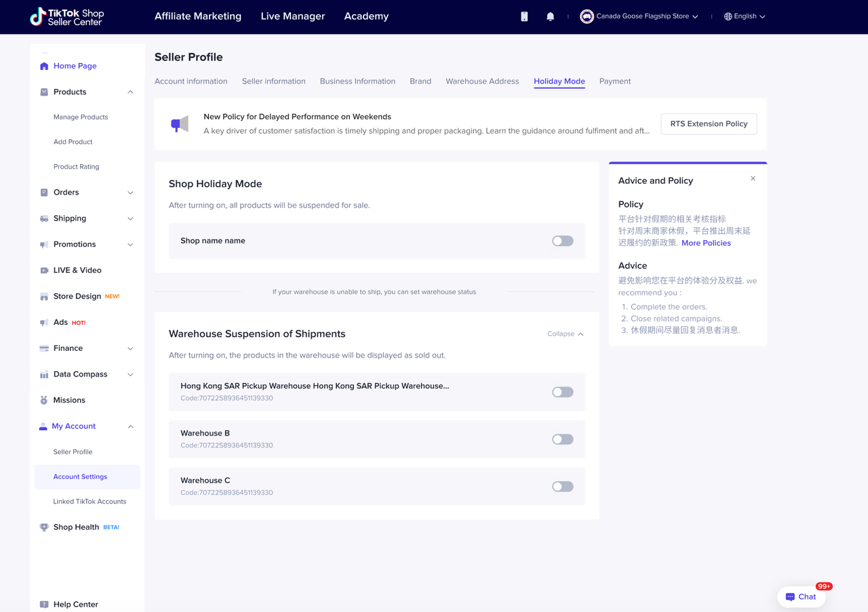Click the megaphone announcement icon
Screen dimensions: 868x612
180,124
